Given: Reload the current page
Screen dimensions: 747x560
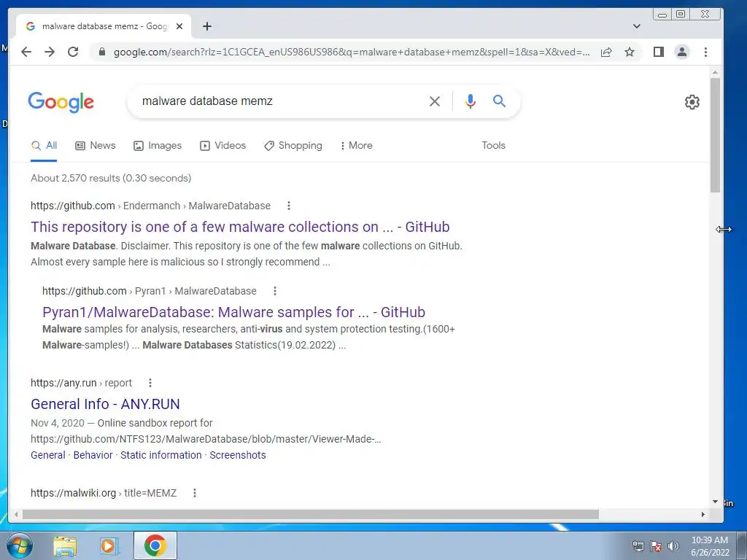Looking at the screenshot, I should 73,52.
